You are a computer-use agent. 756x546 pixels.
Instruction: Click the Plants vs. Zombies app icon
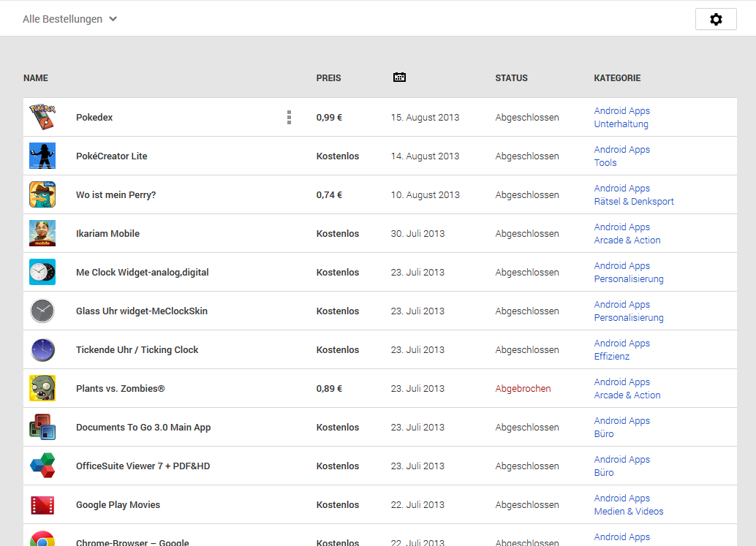(x=42, y=388)
